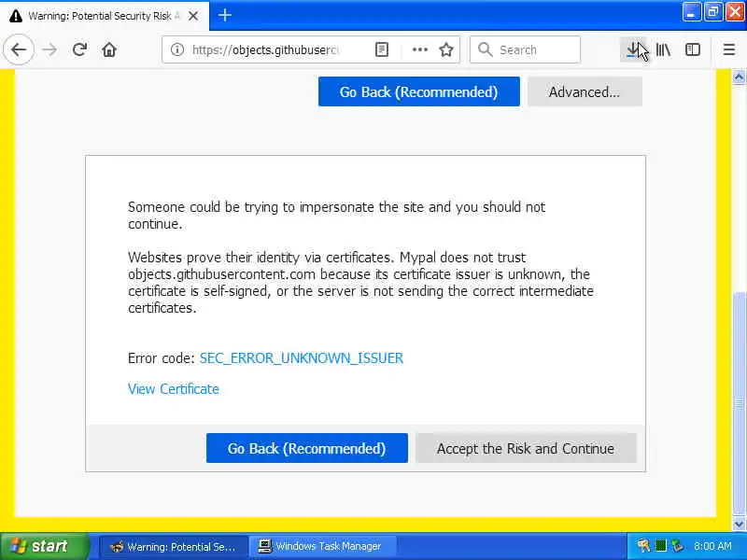Toggle Reader View icon in address bar
Image resolution: width=747 pixels, height=560 pixels.
pyautogui.click(x=382, y=49)
